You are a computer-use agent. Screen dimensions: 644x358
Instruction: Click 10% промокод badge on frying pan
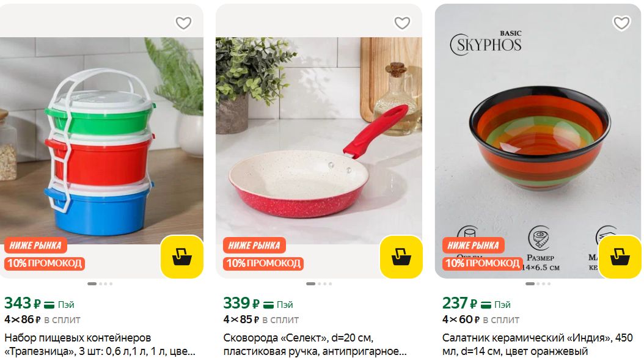click(263, 263)
